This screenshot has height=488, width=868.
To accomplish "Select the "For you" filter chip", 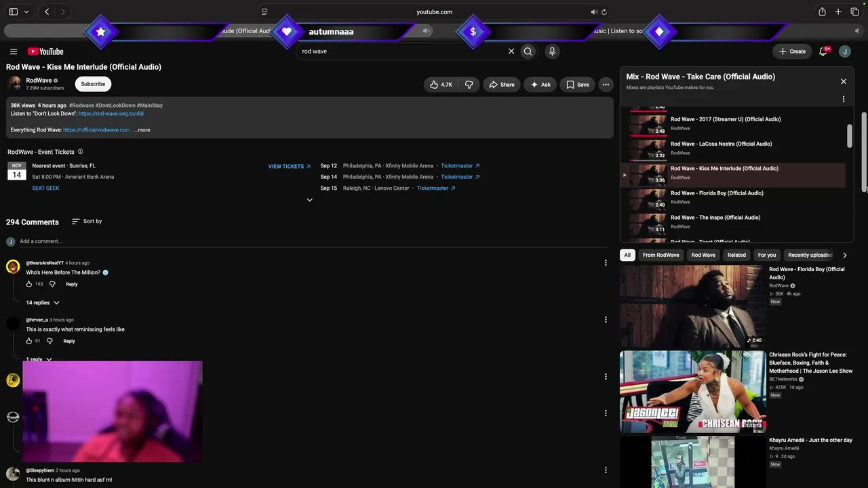I will point(767,256).
